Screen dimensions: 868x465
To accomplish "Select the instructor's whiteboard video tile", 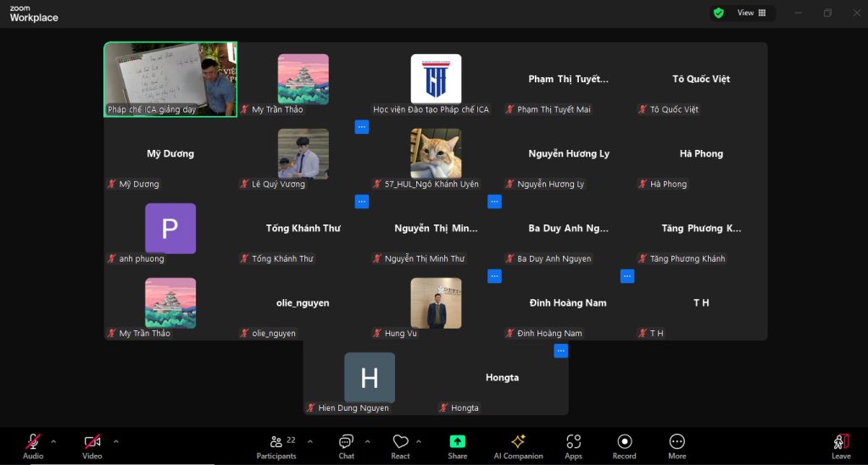I will click(170, 79).
